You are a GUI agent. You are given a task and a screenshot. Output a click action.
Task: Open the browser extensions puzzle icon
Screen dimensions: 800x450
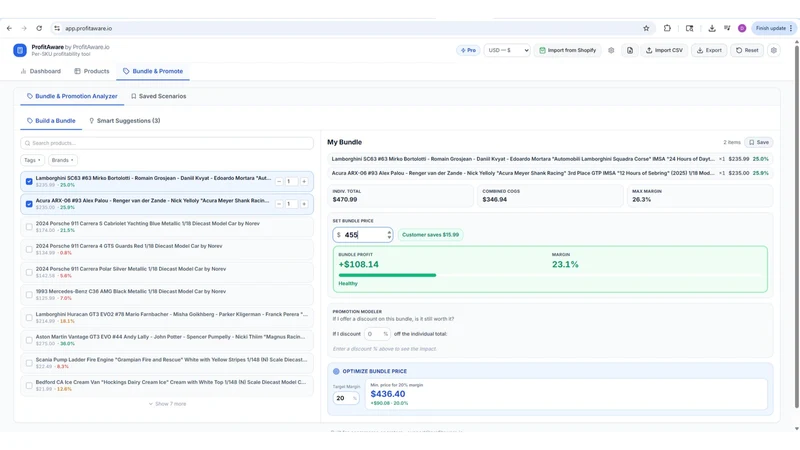(667, 28)
